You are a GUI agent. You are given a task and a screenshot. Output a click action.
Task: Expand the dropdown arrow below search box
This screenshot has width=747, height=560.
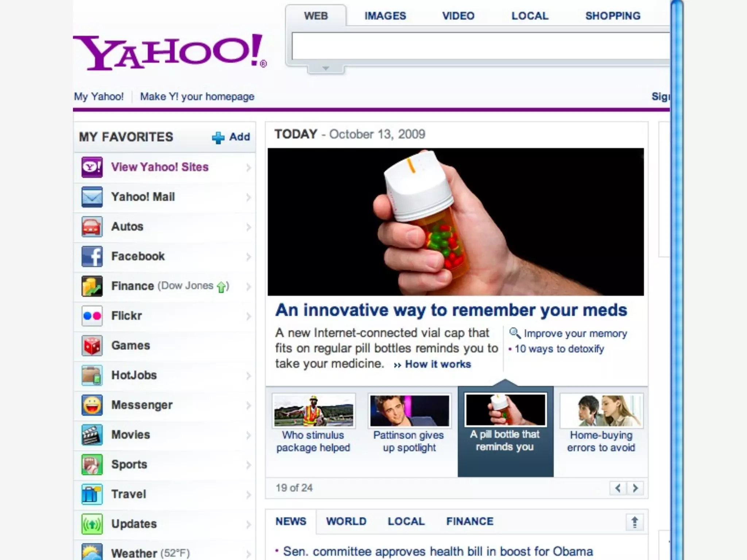pyautogui.click(x=326, y=69)
